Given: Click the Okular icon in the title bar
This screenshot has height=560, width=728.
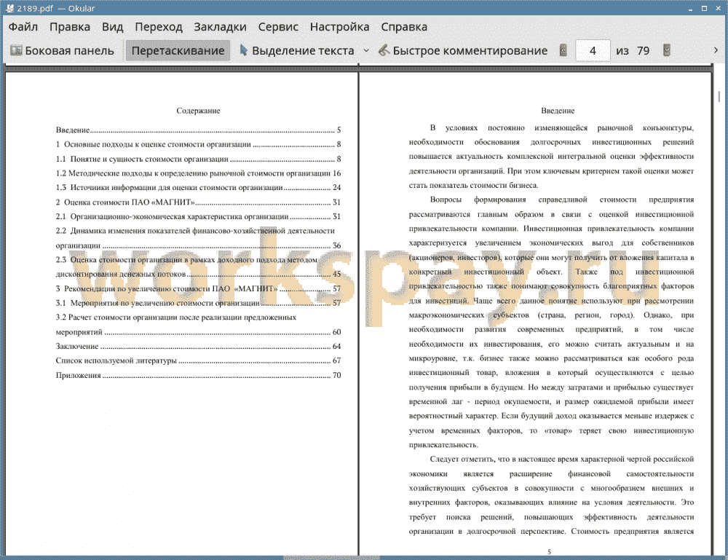Looking at the screenshot, I should click(9, 8).
